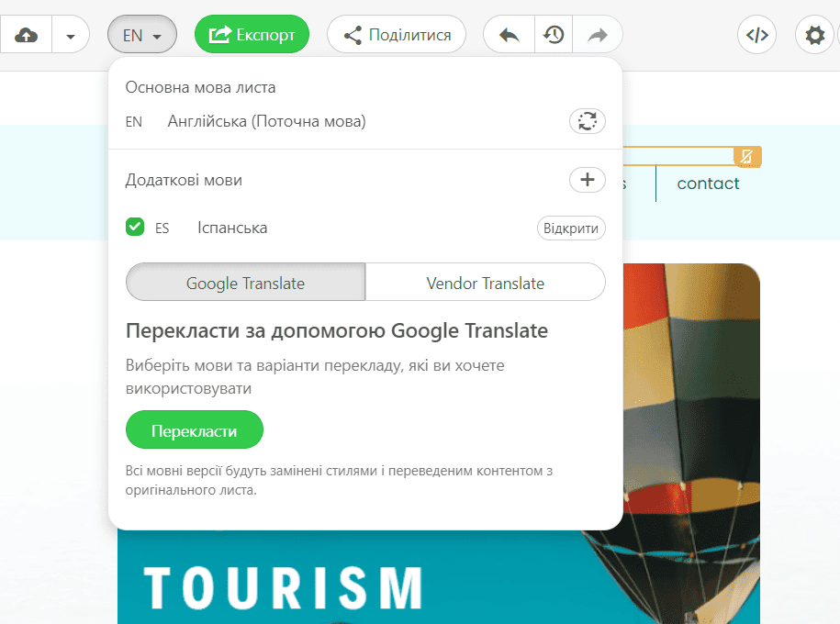Click the green Експорт button
This screenshot has width=840, height=624.
coord(252,34)
